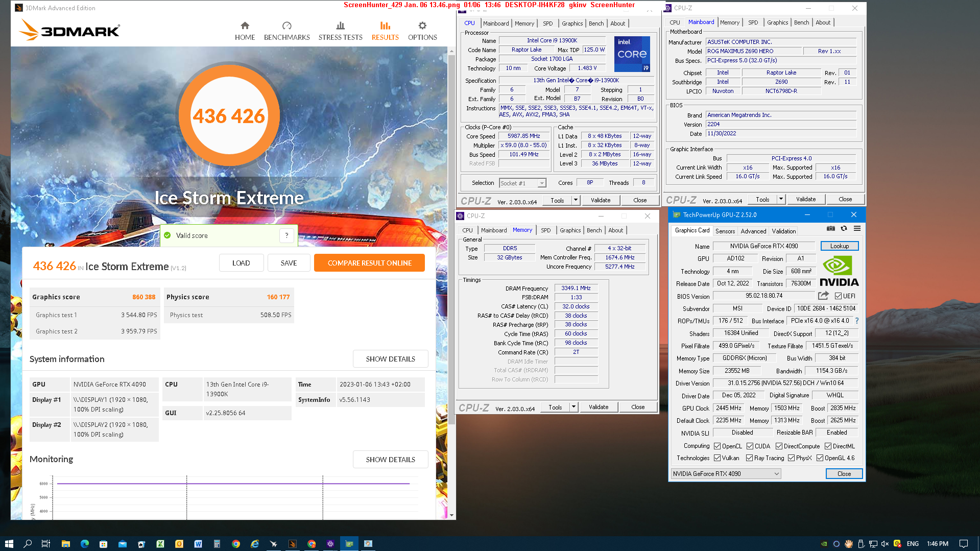Expand Tools arrow in CPU-Z Mainboard window

point(781,199)
